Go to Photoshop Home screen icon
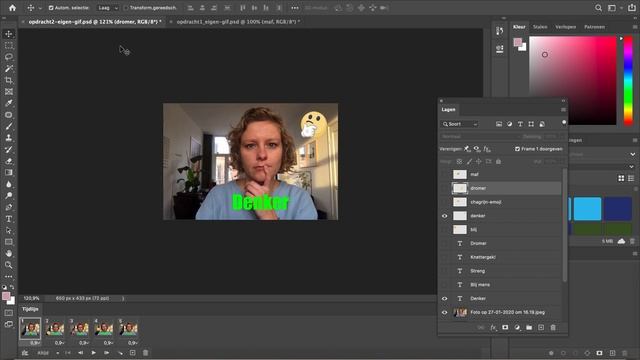 [x=12, y=8]
